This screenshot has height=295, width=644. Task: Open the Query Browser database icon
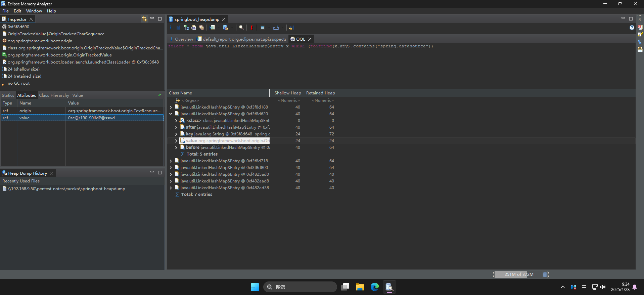tap(226, 28)
